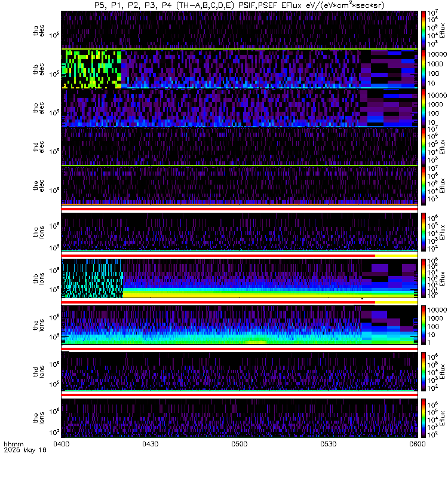
Task: Click the thc ions spectrogram panel
Action: (x=240, y=325)
